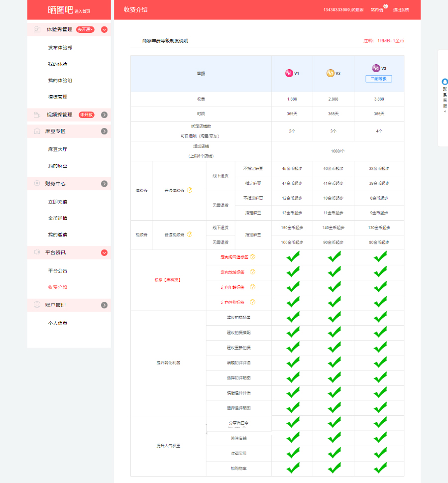Show help for 定向淘气值标签
448x483 pixels.
[x=252, y=256]
